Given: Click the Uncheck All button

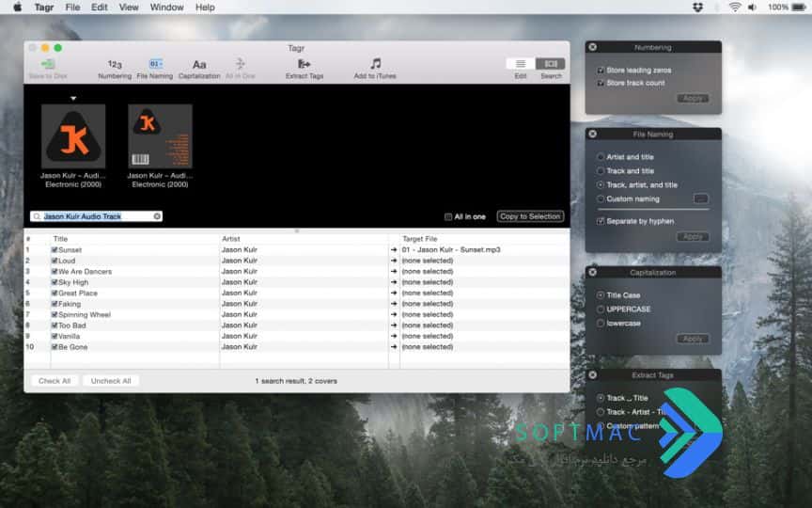Looking at the screenshot, I should click(111, 381).
